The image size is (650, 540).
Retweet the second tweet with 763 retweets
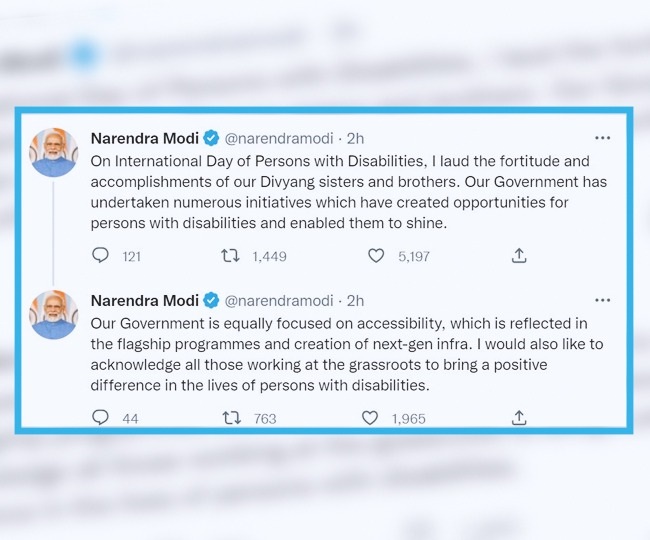coord(231,418)
